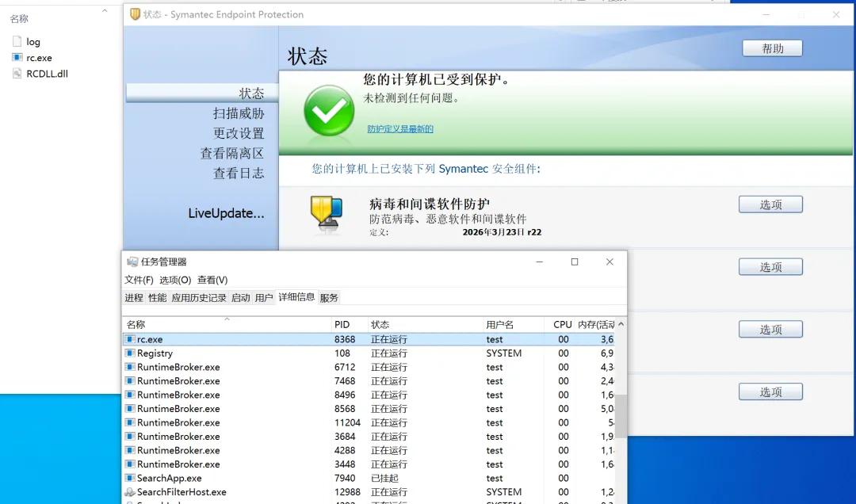Sort Task Manager by 名称 column header

(x=227, y=324)
